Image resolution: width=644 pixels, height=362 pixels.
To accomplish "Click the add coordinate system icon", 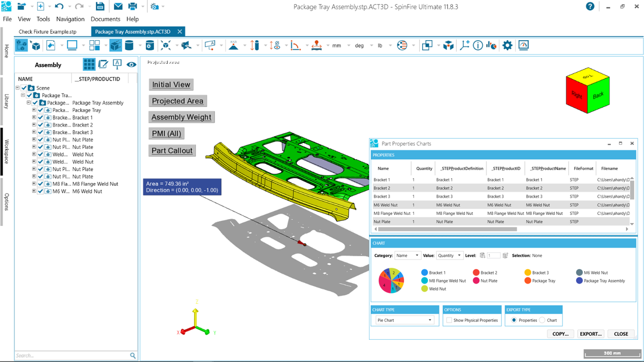I will 464,45.
